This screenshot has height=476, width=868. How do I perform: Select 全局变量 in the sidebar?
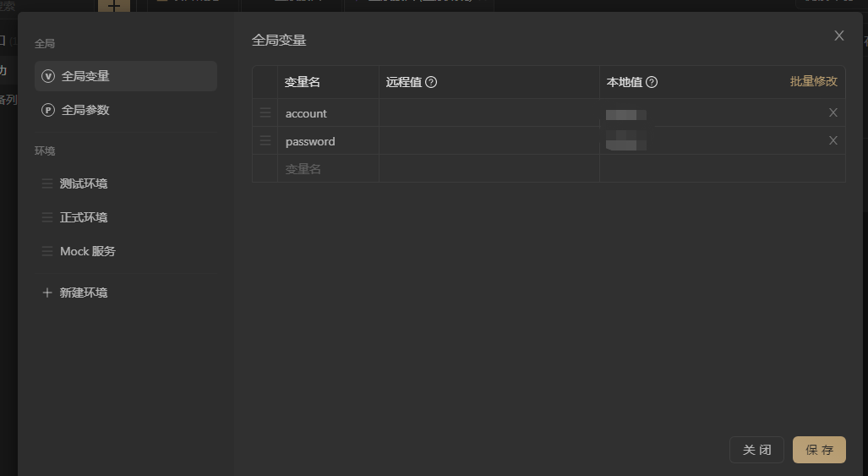coord(126,76)
